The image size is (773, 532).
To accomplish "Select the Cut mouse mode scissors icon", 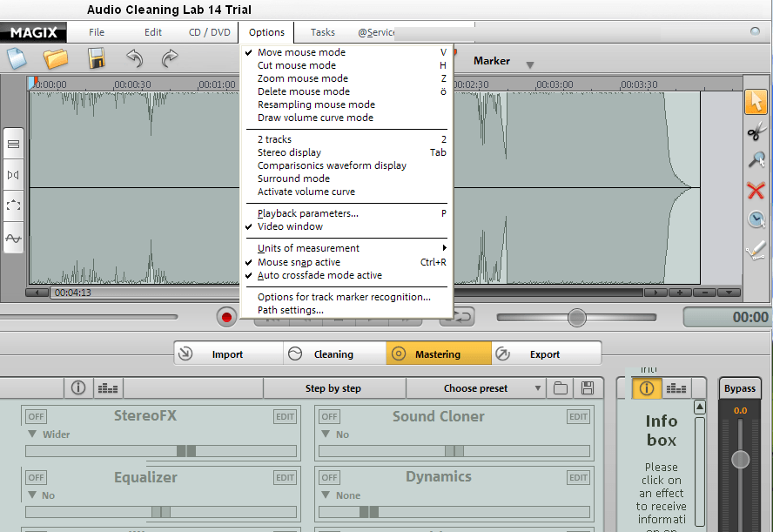I will click(x=756, y=132).
